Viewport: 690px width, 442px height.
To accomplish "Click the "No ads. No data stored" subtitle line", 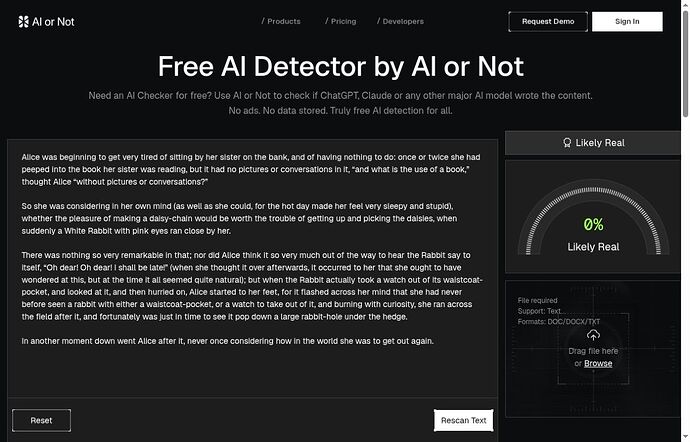I will tap(340, 110).
